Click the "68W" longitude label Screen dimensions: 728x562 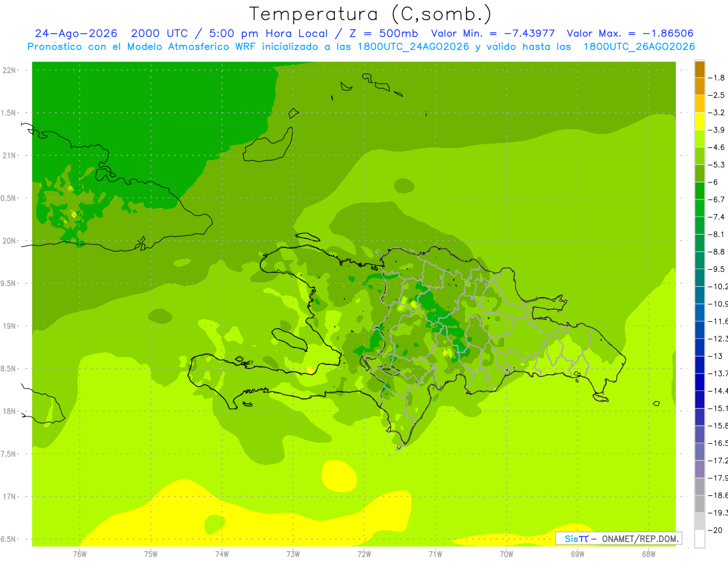pos(648,554)
